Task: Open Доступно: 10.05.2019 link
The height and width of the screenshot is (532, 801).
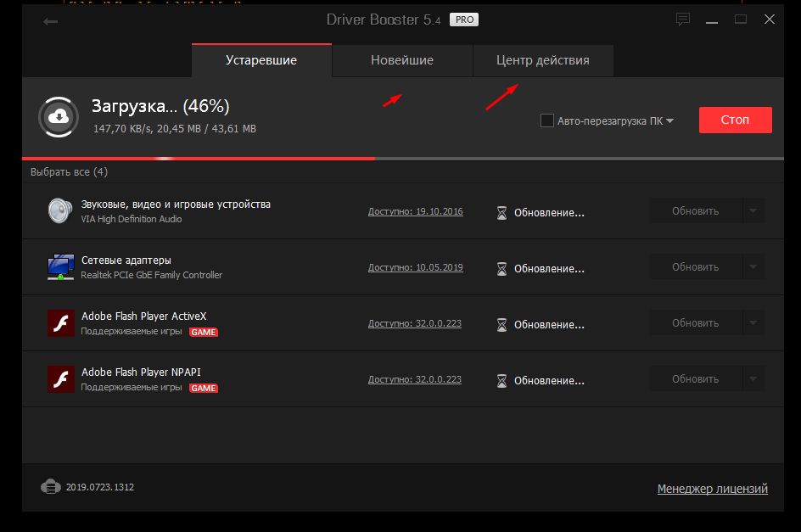Action: [x=415, y=267]
